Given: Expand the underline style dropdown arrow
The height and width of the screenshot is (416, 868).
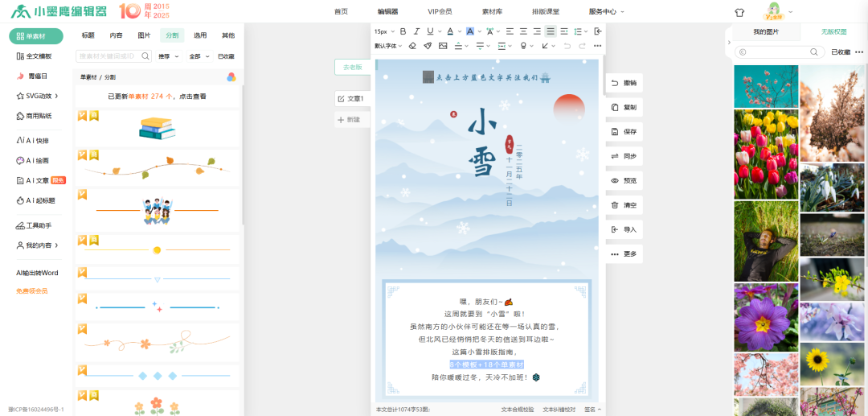Looking at the screenshot, I should (439, 31).
